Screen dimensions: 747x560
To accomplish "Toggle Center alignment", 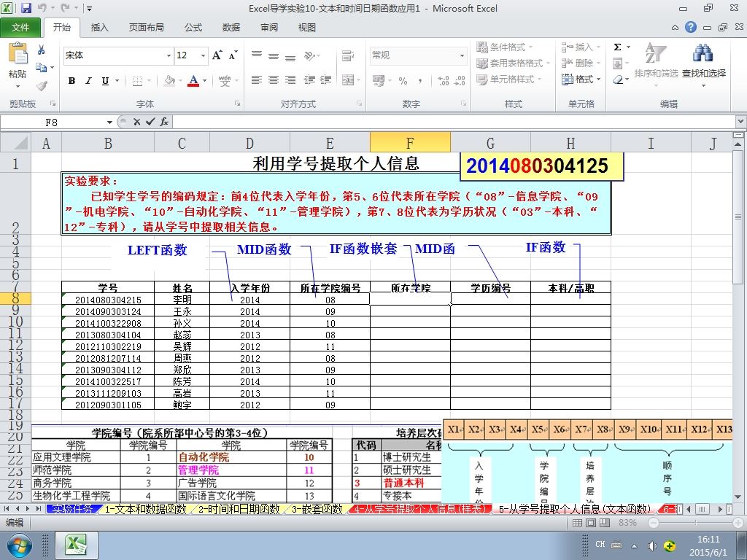I will click(274, 80).
